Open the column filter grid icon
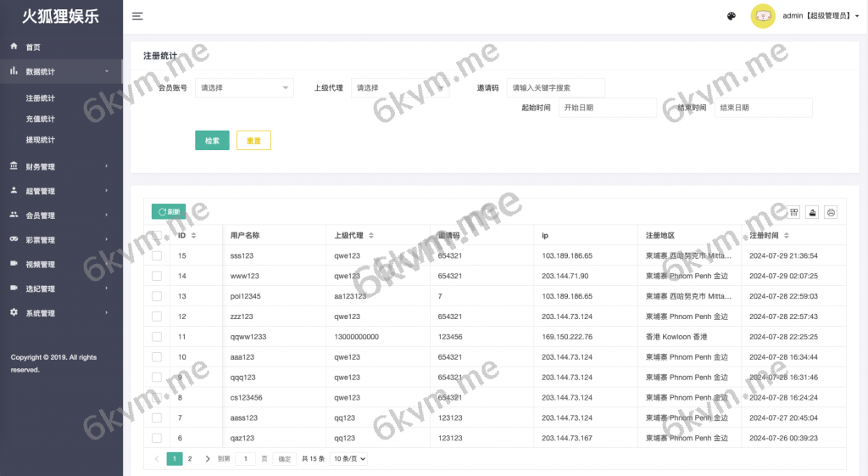 coord(794,212)
